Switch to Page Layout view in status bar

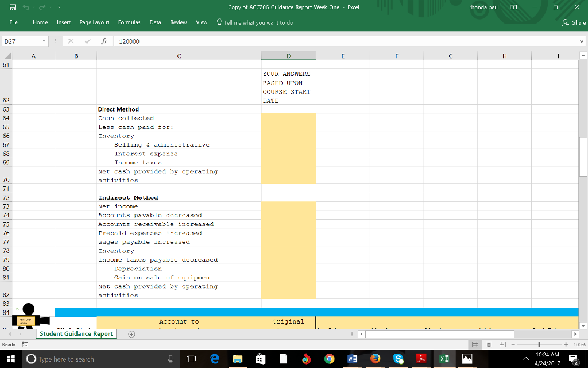489,344
